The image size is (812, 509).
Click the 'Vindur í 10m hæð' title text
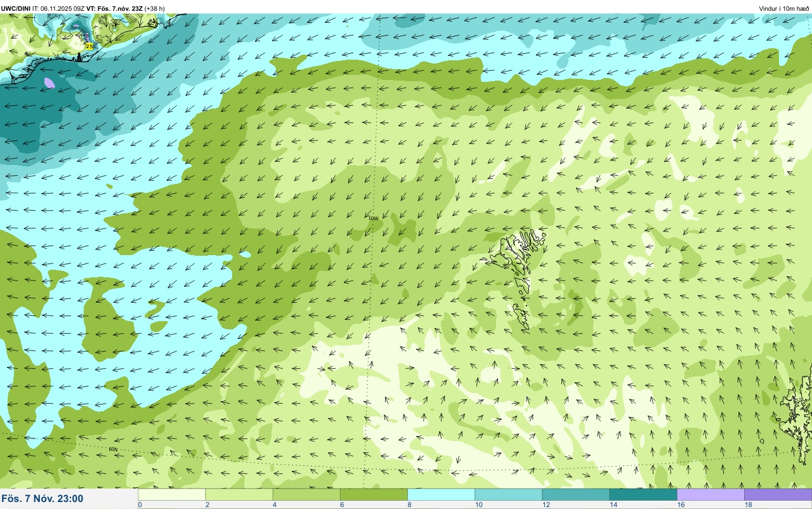tap(783, 8)
